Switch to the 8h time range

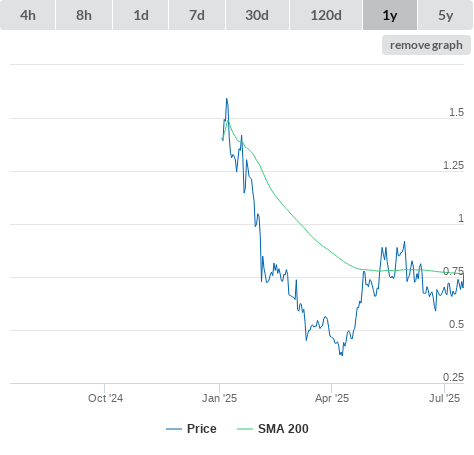click(x=84, y=15)
